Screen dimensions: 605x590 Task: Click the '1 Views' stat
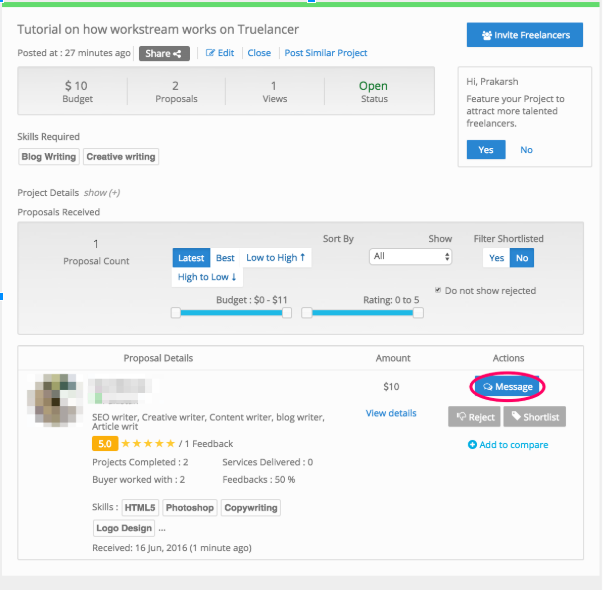coord(276,92)
